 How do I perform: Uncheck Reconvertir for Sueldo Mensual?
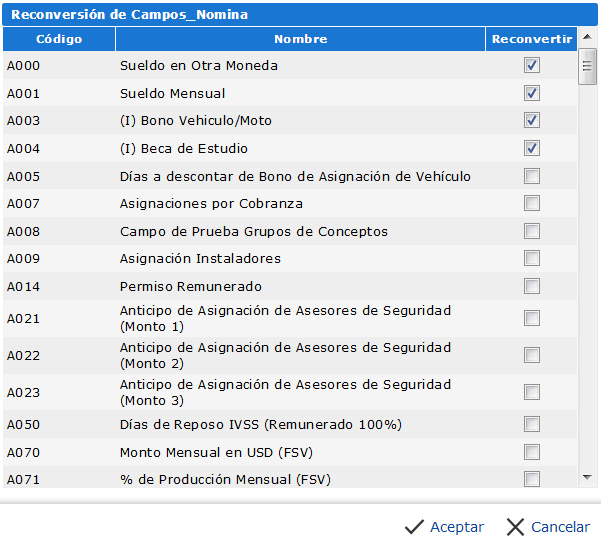pyautogui.click(x=532, y=94)
